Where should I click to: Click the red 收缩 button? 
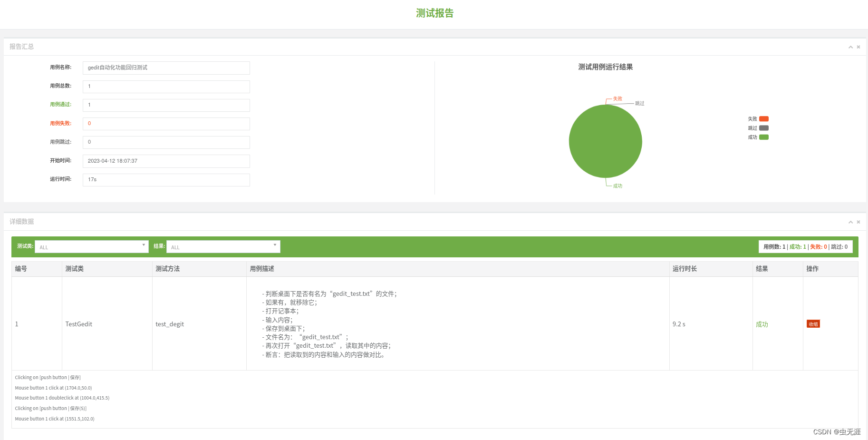click(813, 324)
